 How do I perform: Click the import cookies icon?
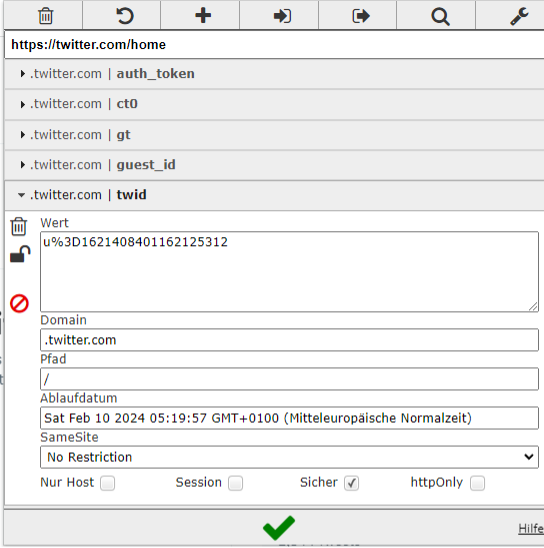(282, 16)
